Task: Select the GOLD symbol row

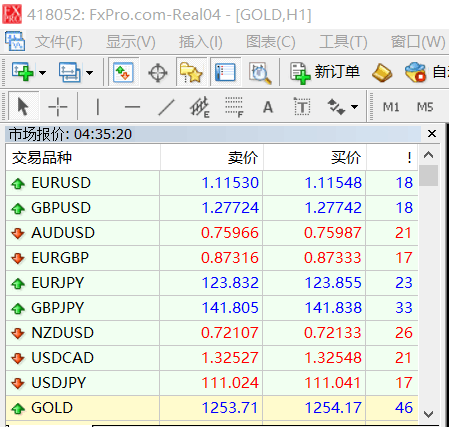Action: click(x=212, y=408)
